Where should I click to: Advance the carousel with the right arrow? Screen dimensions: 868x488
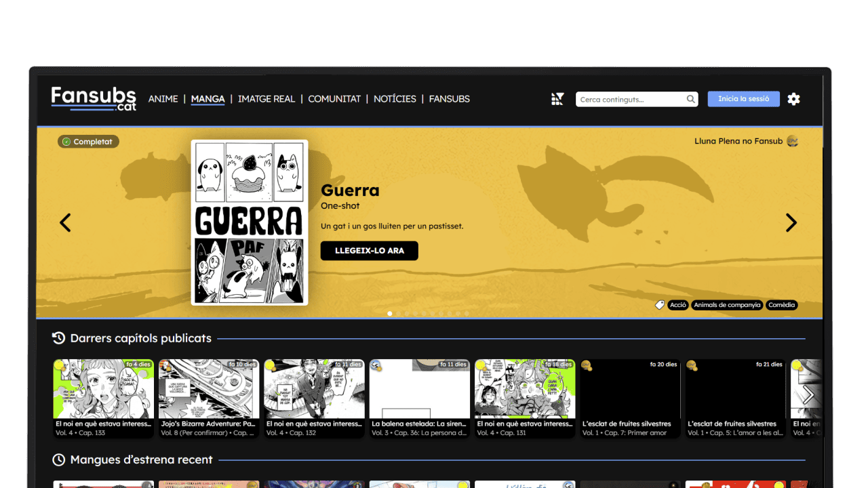tap(791, 222)
